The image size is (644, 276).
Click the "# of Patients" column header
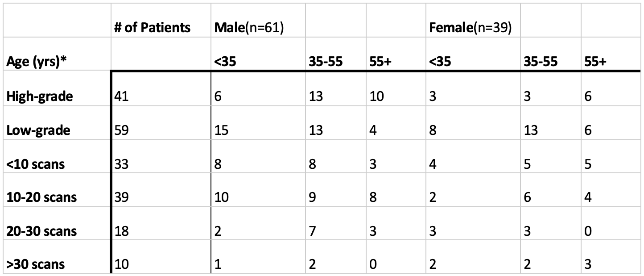[152, 28]
